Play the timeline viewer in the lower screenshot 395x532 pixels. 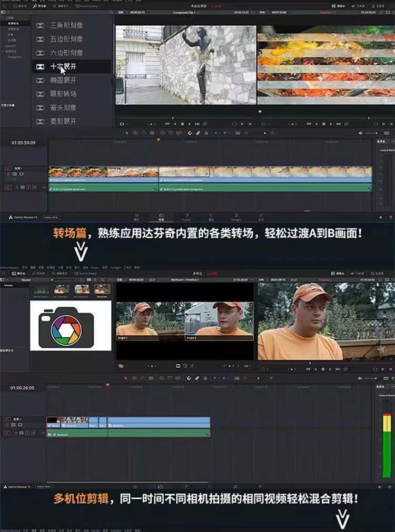(330, 369)
